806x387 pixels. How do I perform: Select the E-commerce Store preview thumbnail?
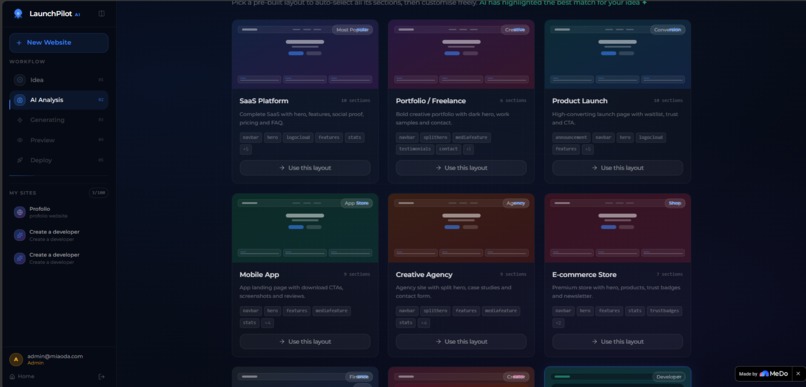click(618, 228)
